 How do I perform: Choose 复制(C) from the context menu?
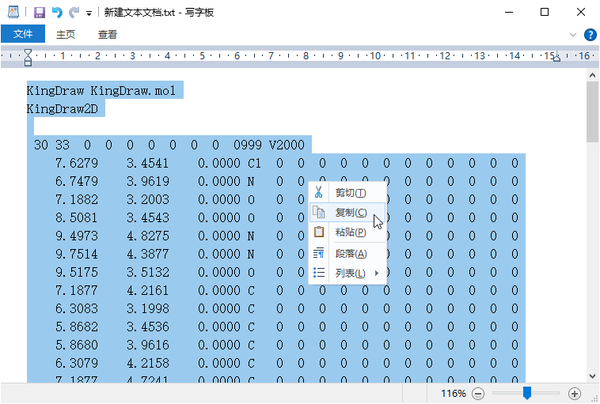pos(347,212)
